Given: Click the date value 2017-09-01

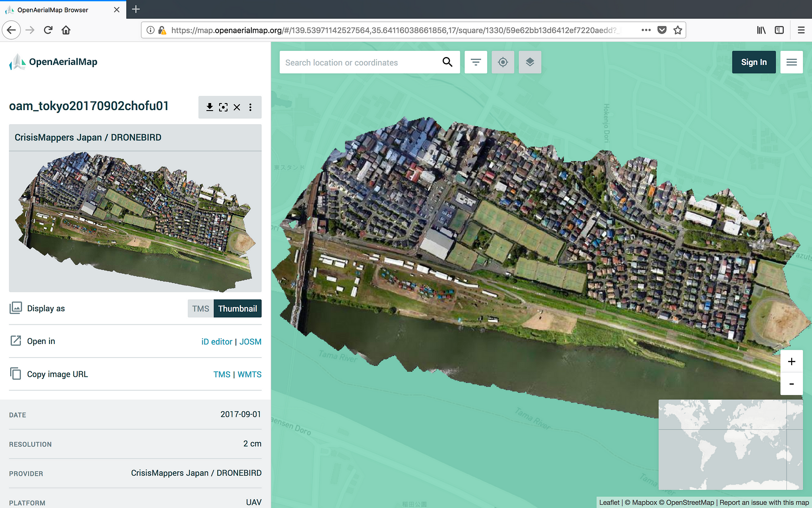Looking at the screenshot, I should [241, 414].
